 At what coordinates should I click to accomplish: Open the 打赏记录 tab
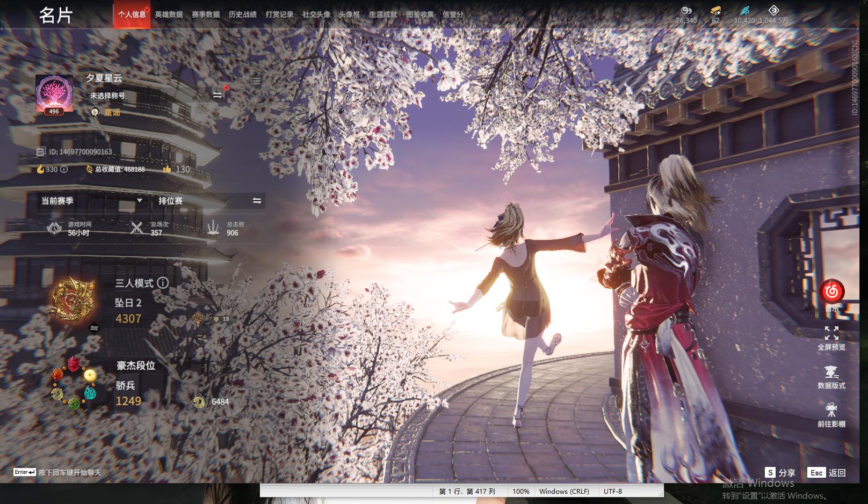click(x=279, y=14)
